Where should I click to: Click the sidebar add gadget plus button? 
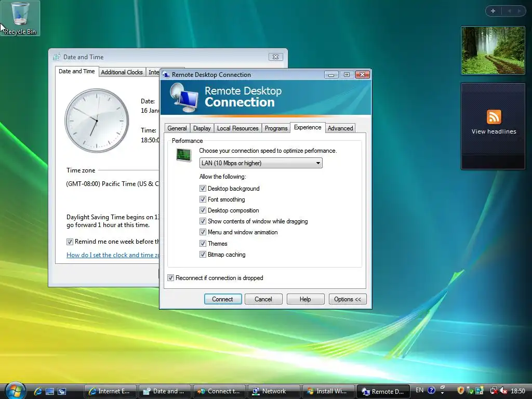coord(493,11)
